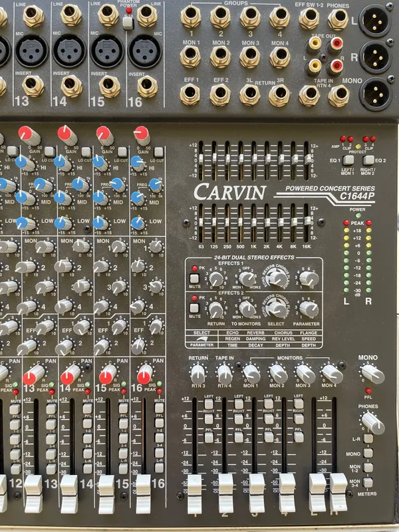This screenshot has width=399, height=532.
Task: Engage the channel 16 LO CUT button
Action: (158, 152)
